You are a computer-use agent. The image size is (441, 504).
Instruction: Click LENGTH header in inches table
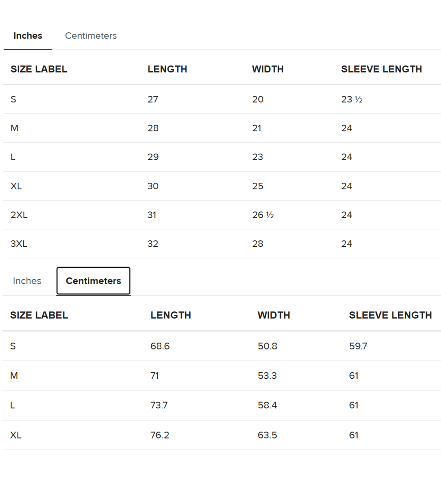point(167,69)
